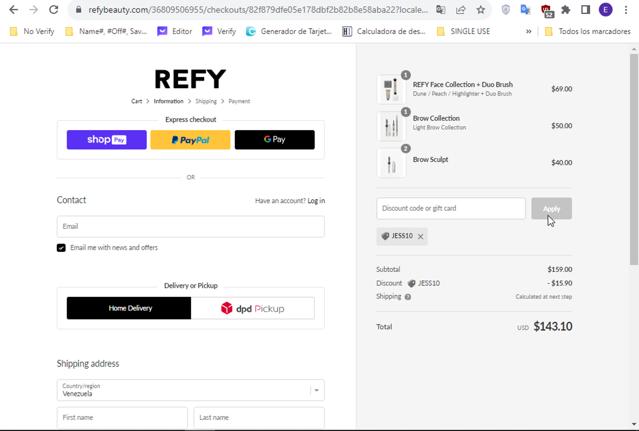Open the red badge extension icon
The image size is (639, 431).
tap(546, 10)
